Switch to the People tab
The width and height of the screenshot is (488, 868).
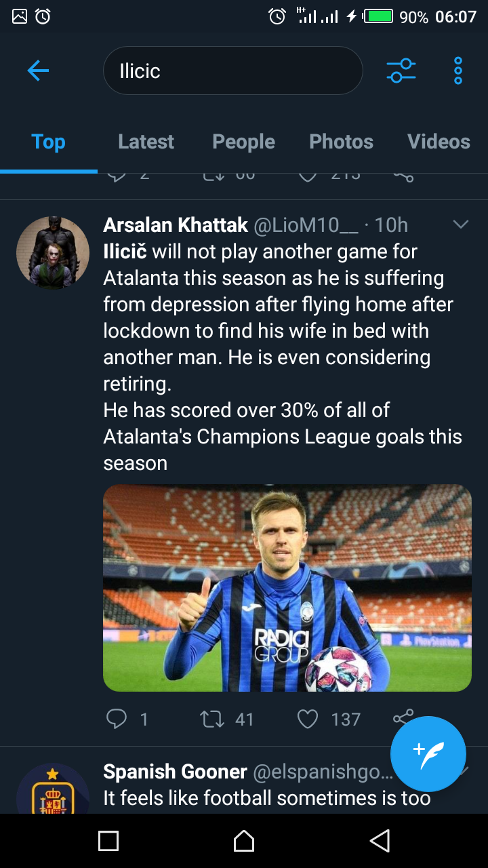point(243,142)
